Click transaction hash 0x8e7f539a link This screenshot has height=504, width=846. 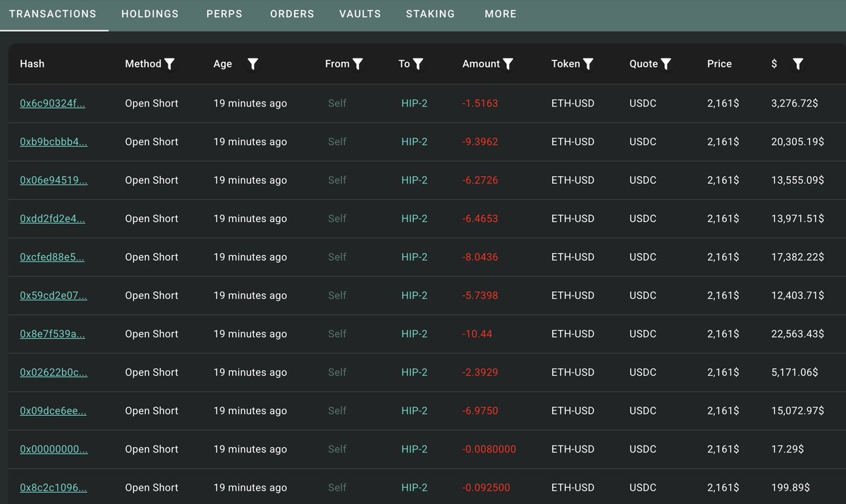click(53, 334)
